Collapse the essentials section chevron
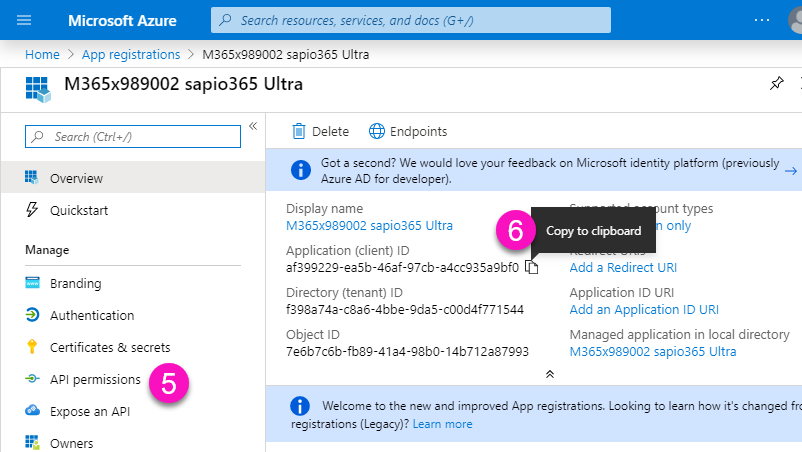The image size is (802, 452). pyautogui.click(x=548, y=372)
